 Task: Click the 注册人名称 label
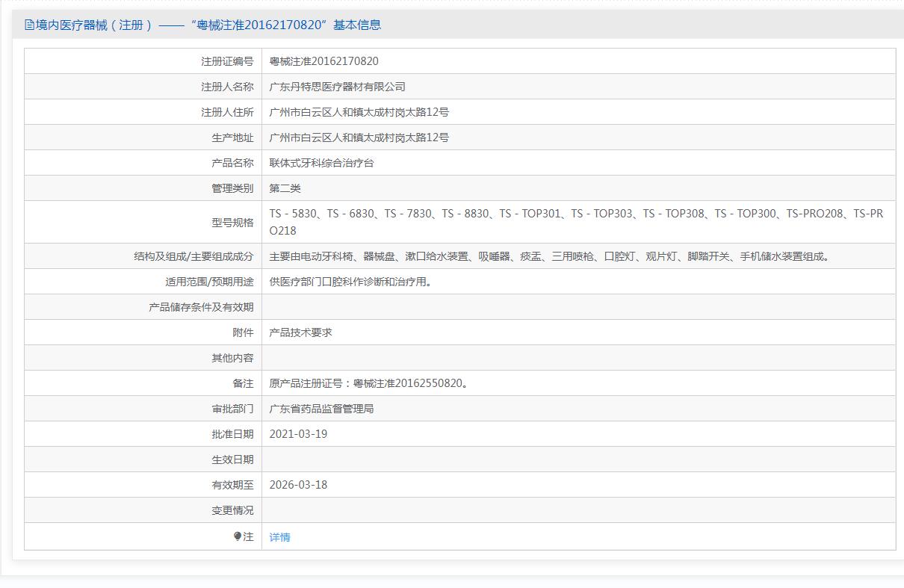coord(227,87)
